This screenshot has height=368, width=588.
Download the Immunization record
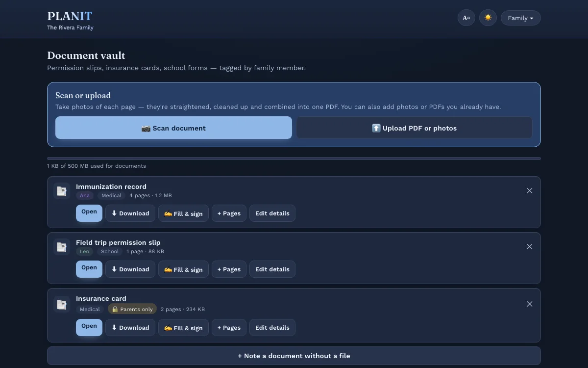(130, 213)
